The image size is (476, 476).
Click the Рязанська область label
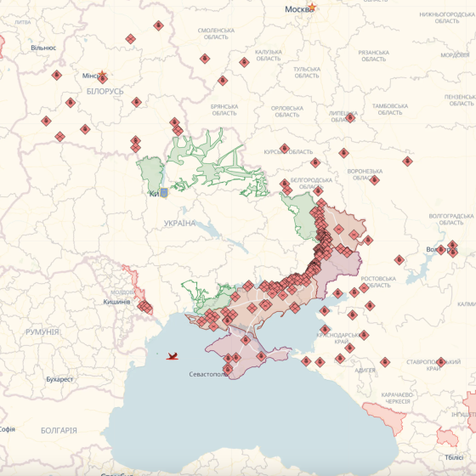tap(374, 56)
